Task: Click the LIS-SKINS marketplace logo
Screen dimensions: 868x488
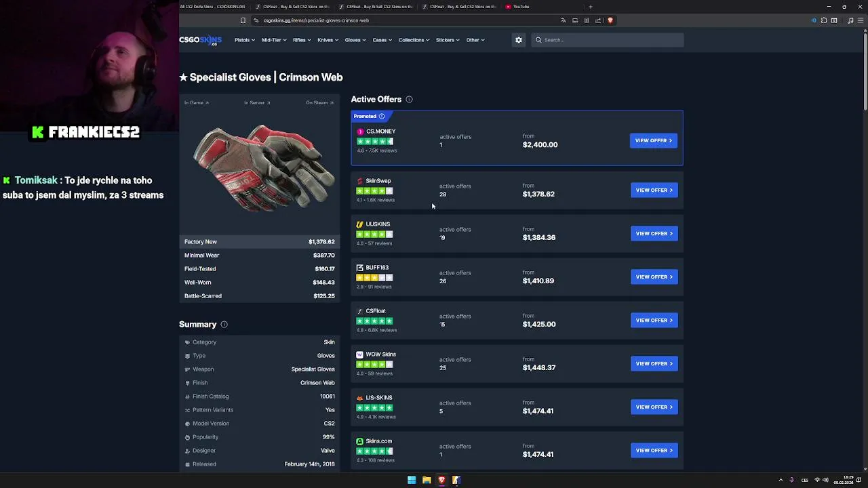Action: [x=359, y=398]
